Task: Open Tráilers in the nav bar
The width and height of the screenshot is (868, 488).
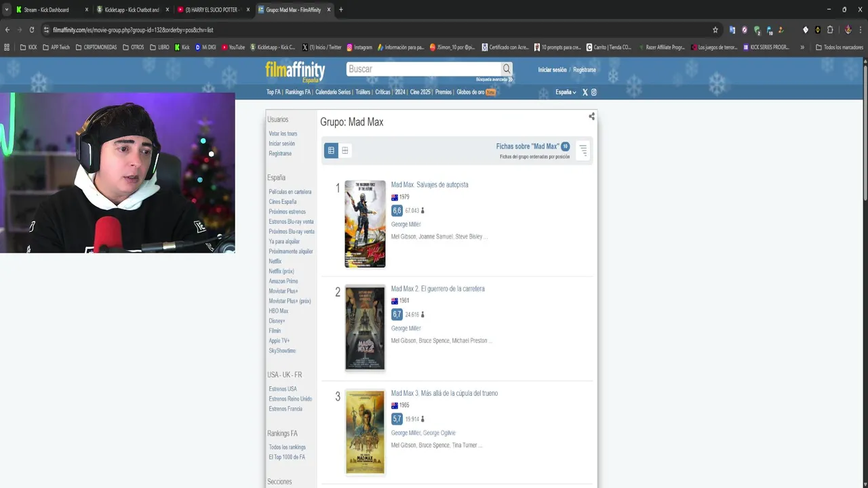Action: coord(363,92)
